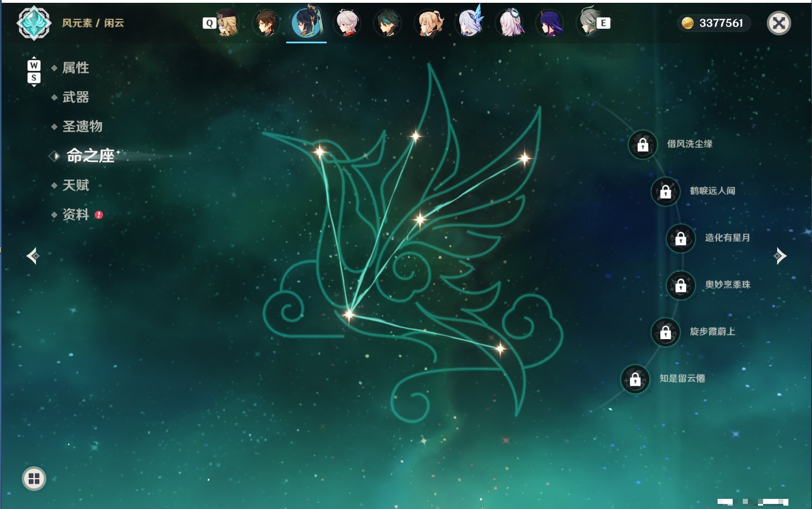This screenshot has width=812, height=509.
Task: Open the 借风洗尘缘 constellation lock icon
Action: [x=643, y=145]
